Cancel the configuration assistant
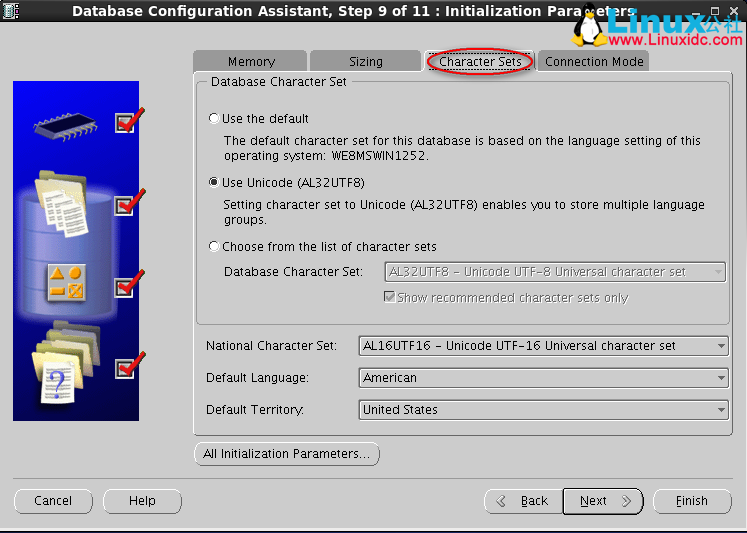The width and height of the screenshot is (747, 533). pos(53,501)
